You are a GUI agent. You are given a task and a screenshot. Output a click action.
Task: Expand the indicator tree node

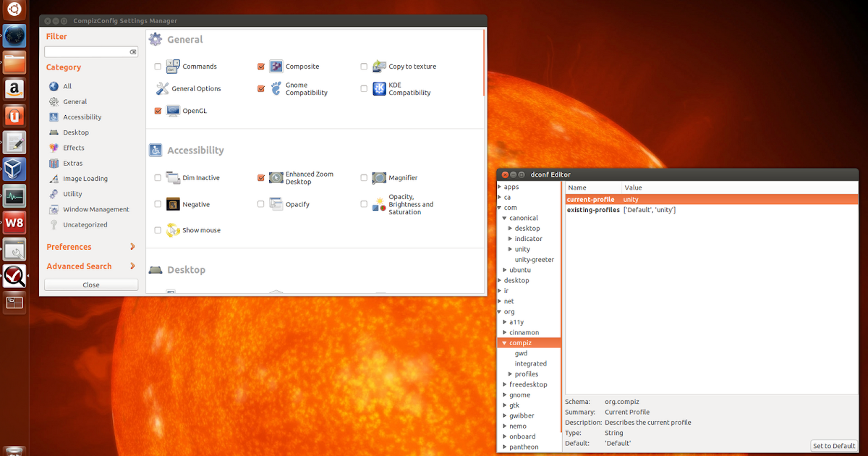tap(511, 239)
